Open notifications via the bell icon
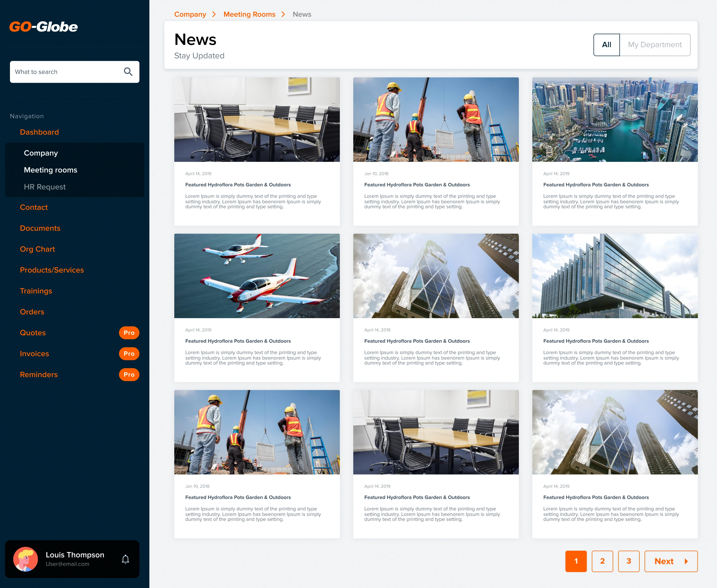Viewport: 717px width, 588px height. (x=125, y=559)
